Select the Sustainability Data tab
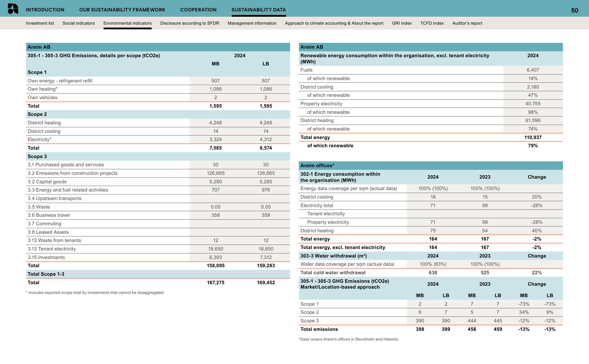 click(258, 10)
